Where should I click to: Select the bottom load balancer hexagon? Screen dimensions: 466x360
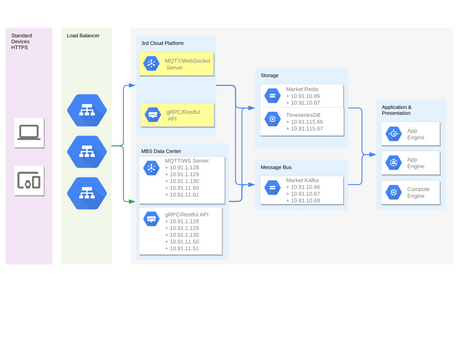point(87,193)
